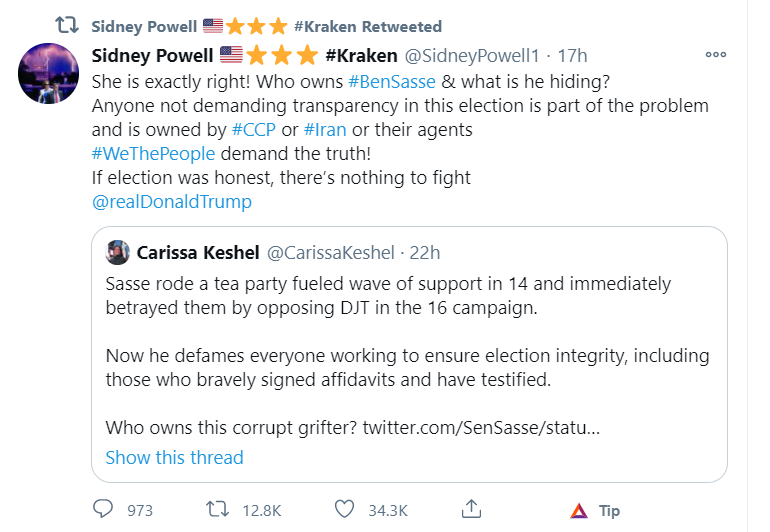The height and width of the screenshot is (532, 770).
Task: Like the tweet with heart icon
Action: pos(344,510)
